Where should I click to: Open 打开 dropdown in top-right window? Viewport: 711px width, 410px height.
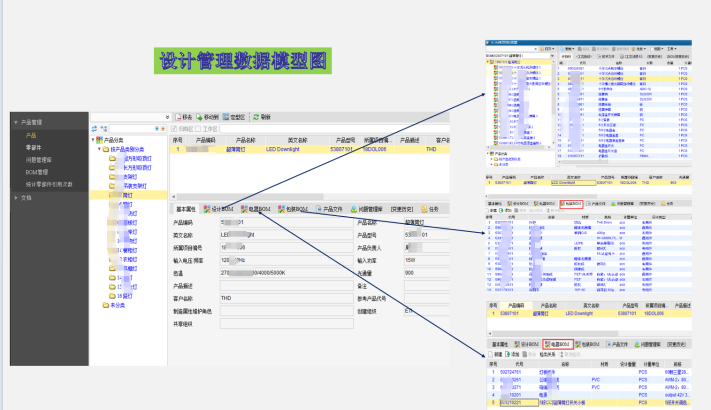click(x=547, y=49)
